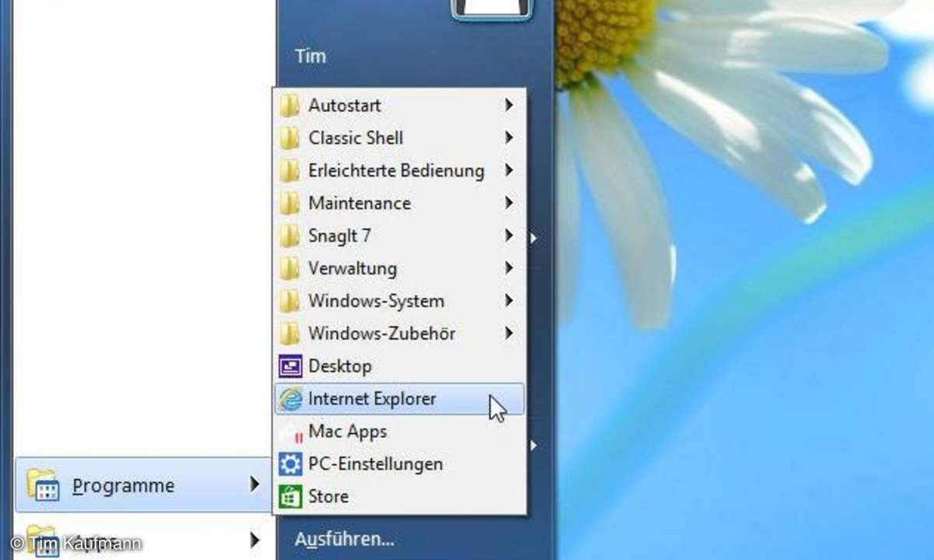Click the Erleichterte Bedienung label
Screen dimensions: 934x560
(x=396, y=170)
